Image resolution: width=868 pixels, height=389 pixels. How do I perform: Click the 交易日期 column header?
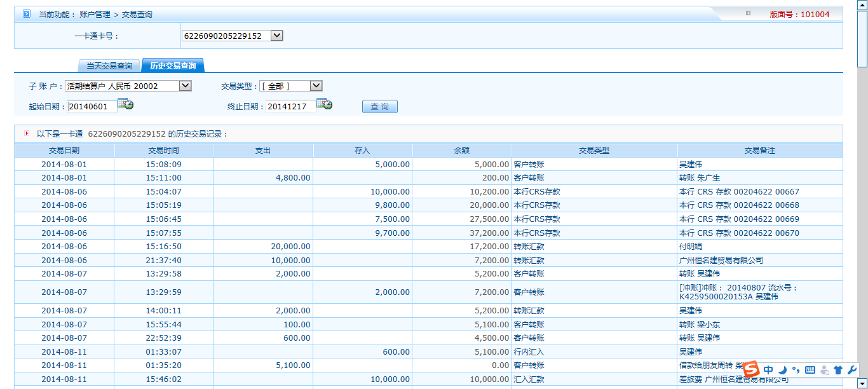click(x=64, y=151)
